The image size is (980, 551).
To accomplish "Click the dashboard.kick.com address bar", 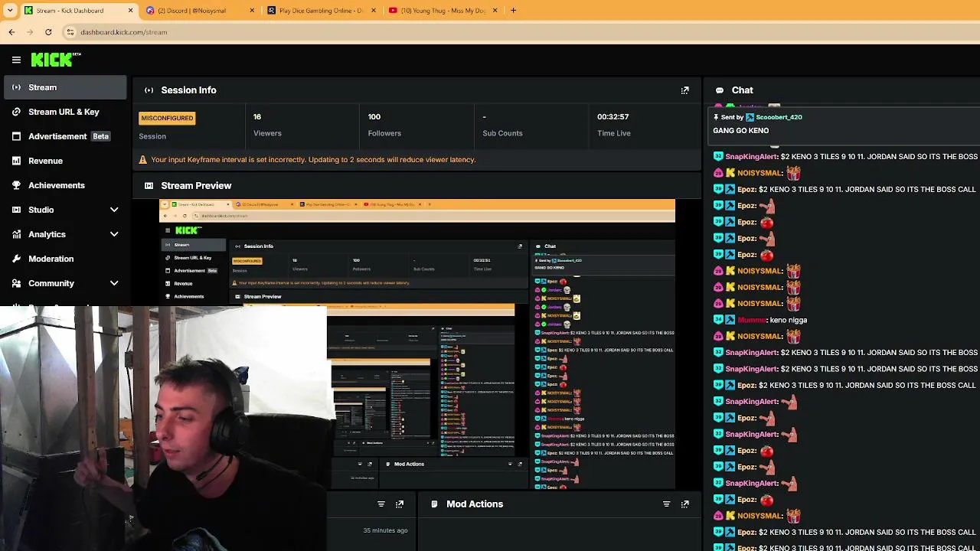I will point(123,32).
